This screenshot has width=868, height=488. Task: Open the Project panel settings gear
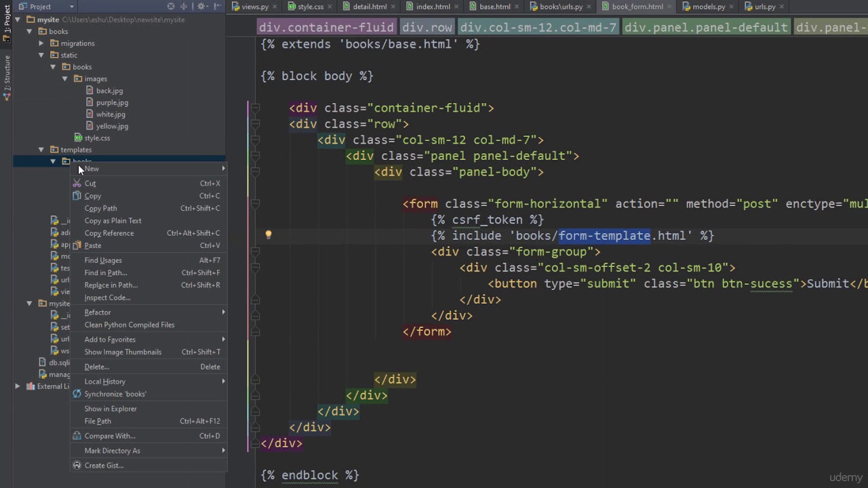coord(201,7)
